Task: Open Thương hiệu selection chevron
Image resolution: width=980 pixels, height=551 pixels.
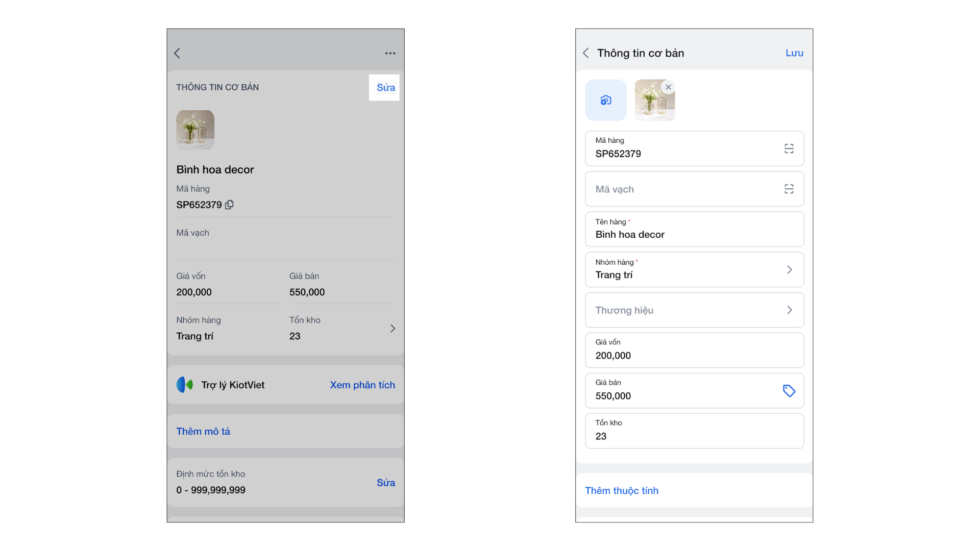Action: coord(789,310)
